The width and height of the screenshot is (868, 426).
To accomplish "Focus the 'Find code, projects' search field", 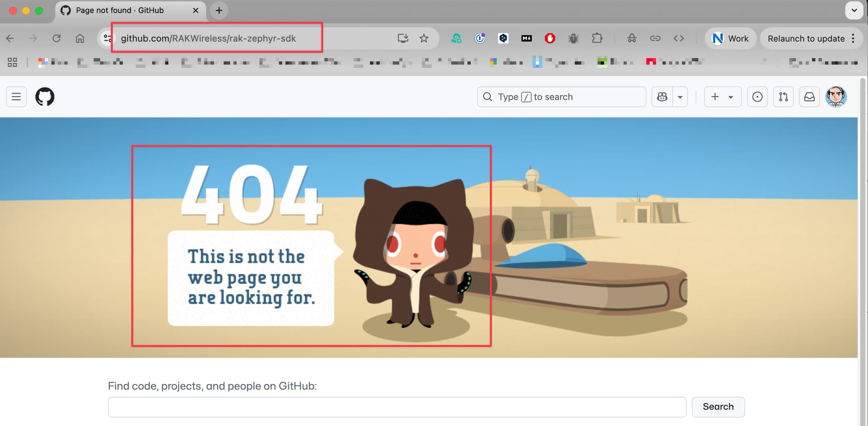I will [397, 407].
